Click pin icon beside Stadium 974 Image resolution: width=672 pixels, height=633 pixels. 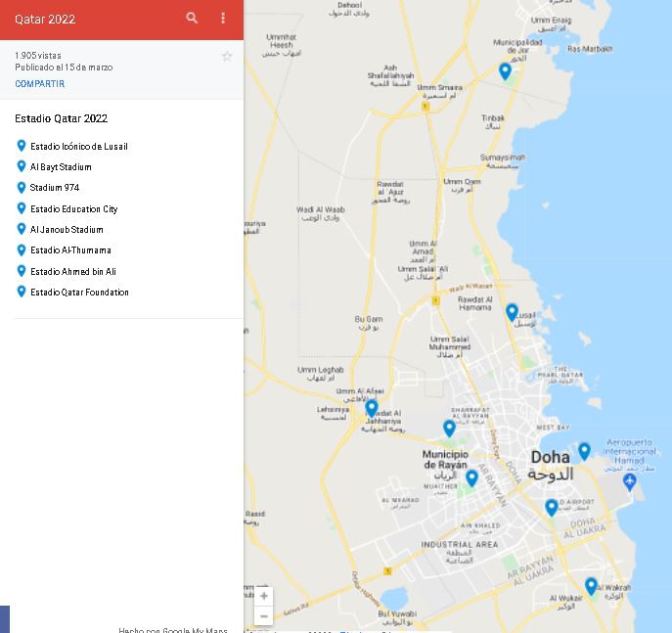21,187
